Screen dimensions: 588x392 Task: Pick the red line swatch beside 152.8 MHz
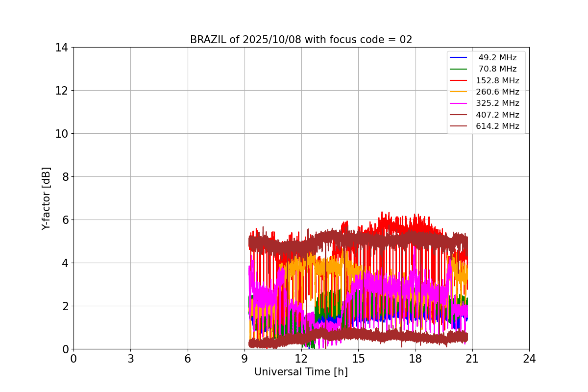459,80
